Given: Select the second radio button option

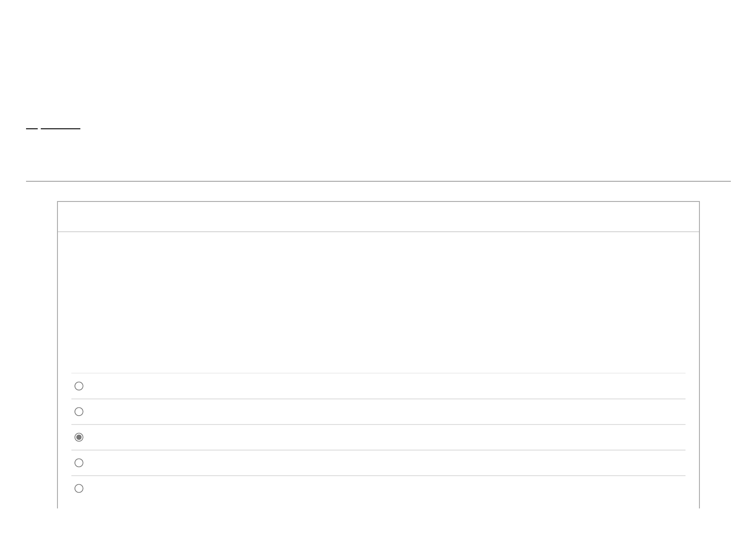Looking at the screenshot, I should click(x=79, y=411).
